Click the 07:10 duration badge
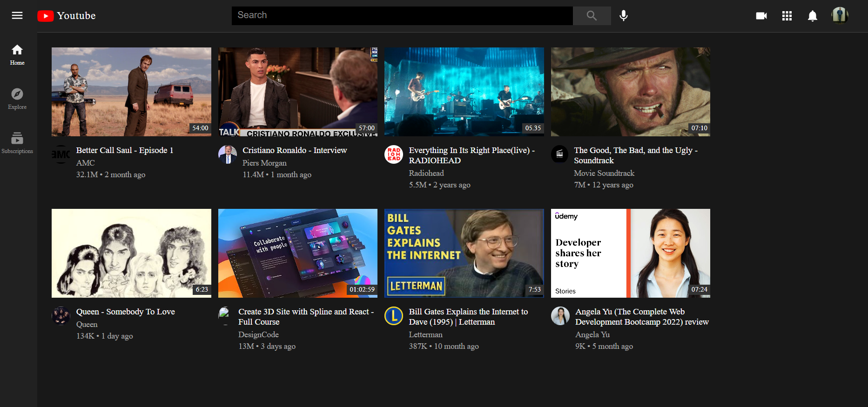Image resolution: width=868 pixels, height=407 pixels. pyautogui.click(x=699, y=128)
